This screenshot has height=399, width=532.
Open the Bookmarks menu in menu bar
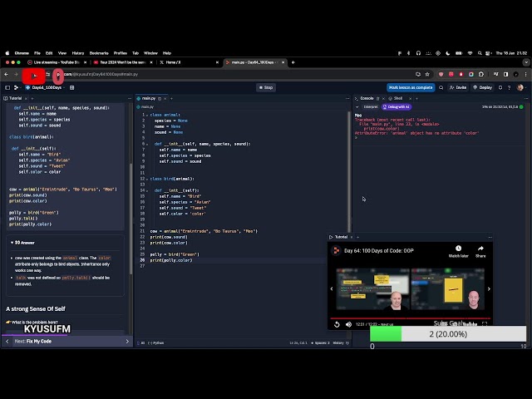click(x=99, y=53)
